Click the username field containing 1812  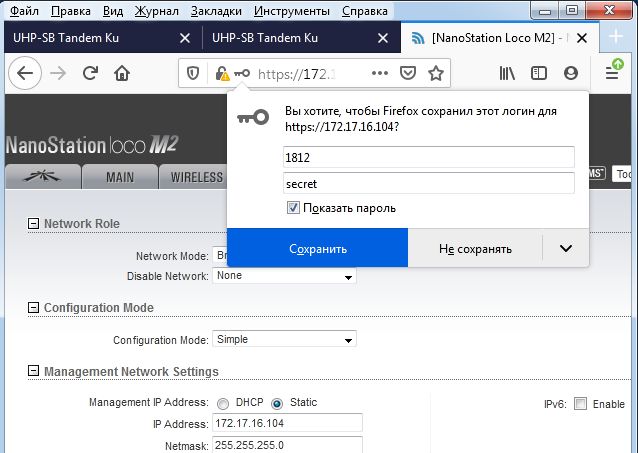428,157
